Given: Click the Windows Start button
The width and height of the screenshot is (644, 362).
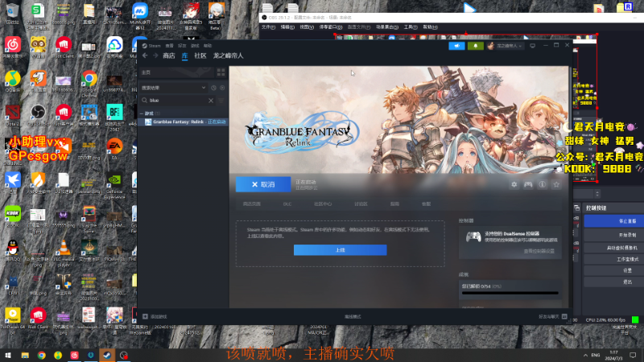Looking at the screenshot, I should coord(8,355).
